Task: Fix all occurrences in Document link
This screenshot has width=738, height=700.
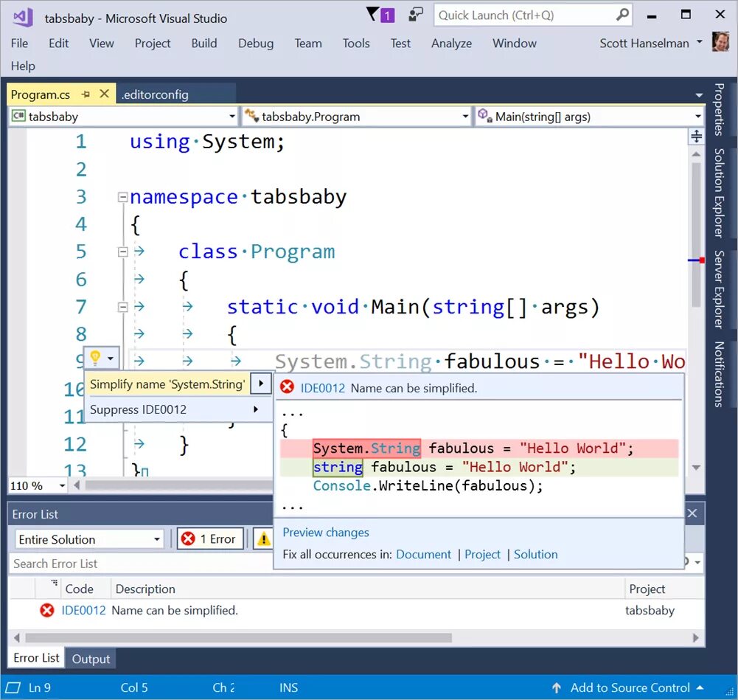Action: pyautogui.click(x=423, y=555)
